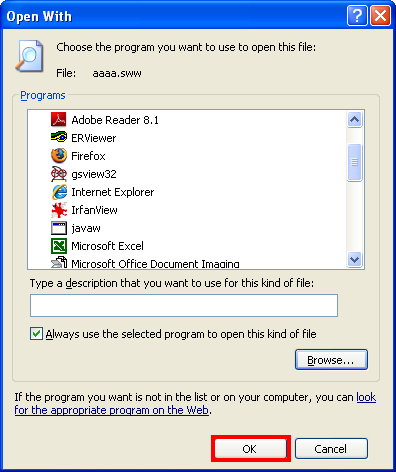
Task: Pick the Microsoft Excel icon
Action: click(59, 246)
